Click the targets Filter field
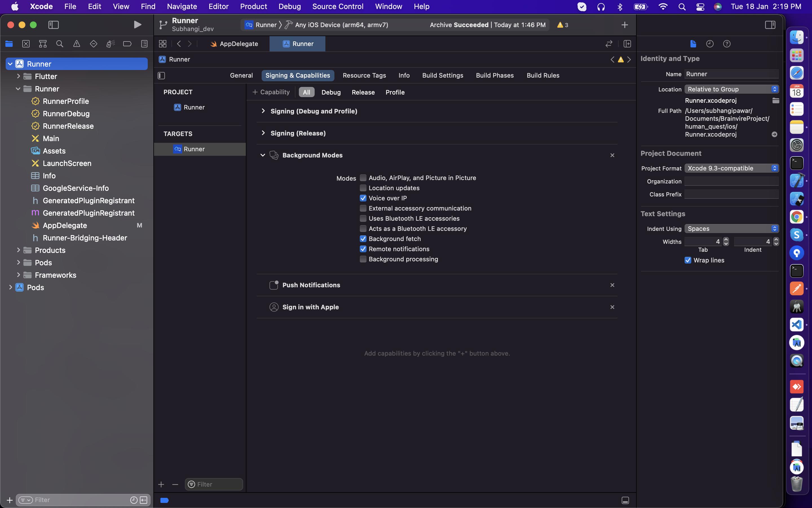This screenshot has width=812, height=508. tap(214, 484)
